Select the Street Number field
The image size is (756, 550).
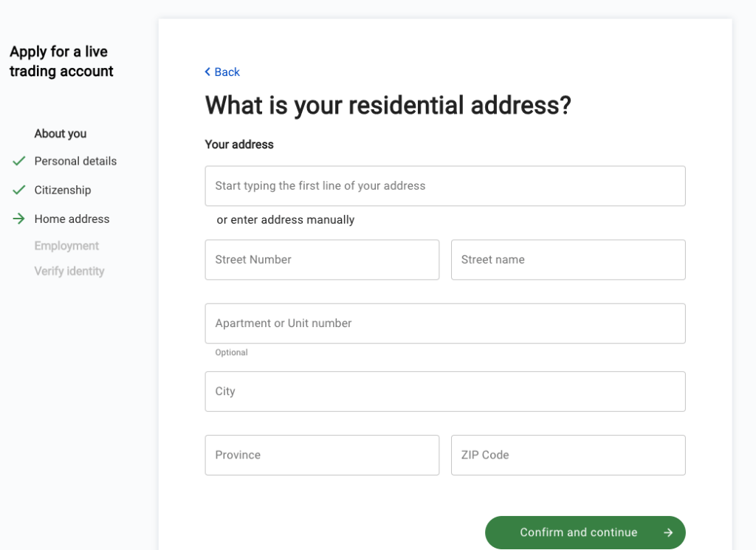pyautogui.click(x=322, y=260)
